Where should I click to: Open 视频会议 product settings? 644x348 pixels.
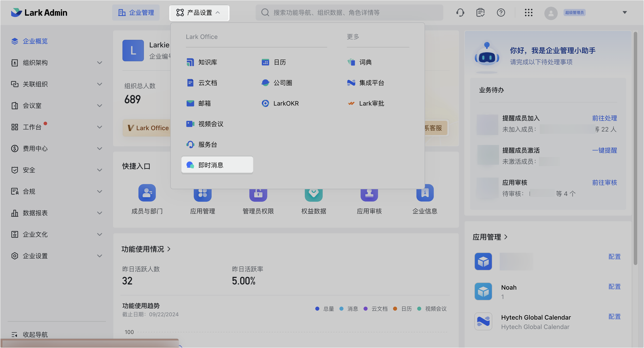205,124
